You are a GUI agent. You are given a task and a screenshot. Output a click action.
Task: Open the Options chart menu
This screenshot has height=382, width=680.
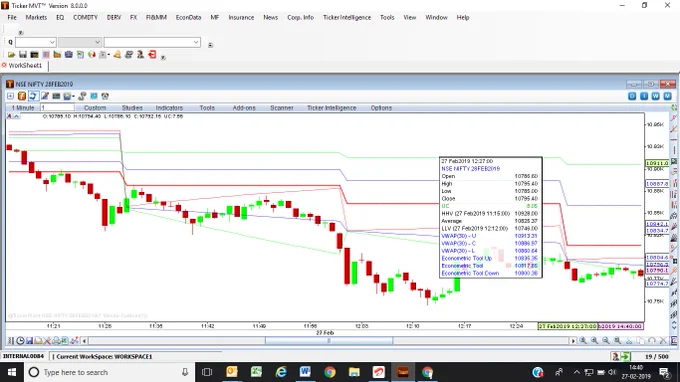(381, 108)
